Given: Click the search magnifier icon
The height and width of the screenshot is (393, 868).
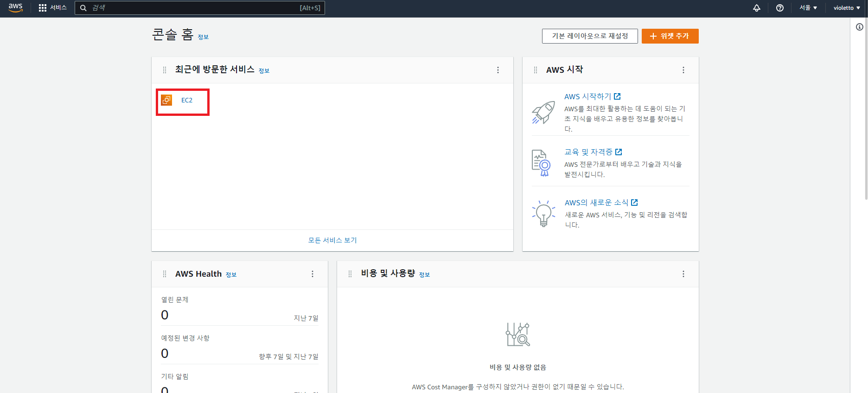Looking at the screenshot, I should point(83,8).
